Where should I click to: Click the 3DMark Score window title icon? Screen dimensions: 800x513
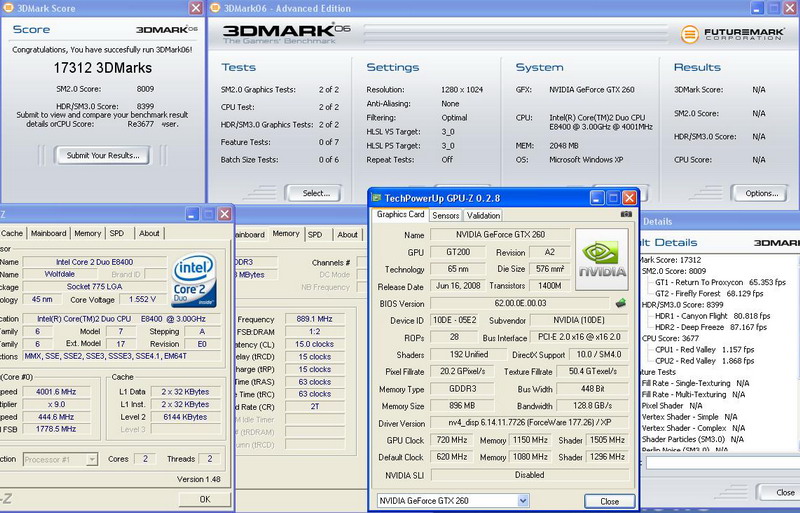click(8, 8)
